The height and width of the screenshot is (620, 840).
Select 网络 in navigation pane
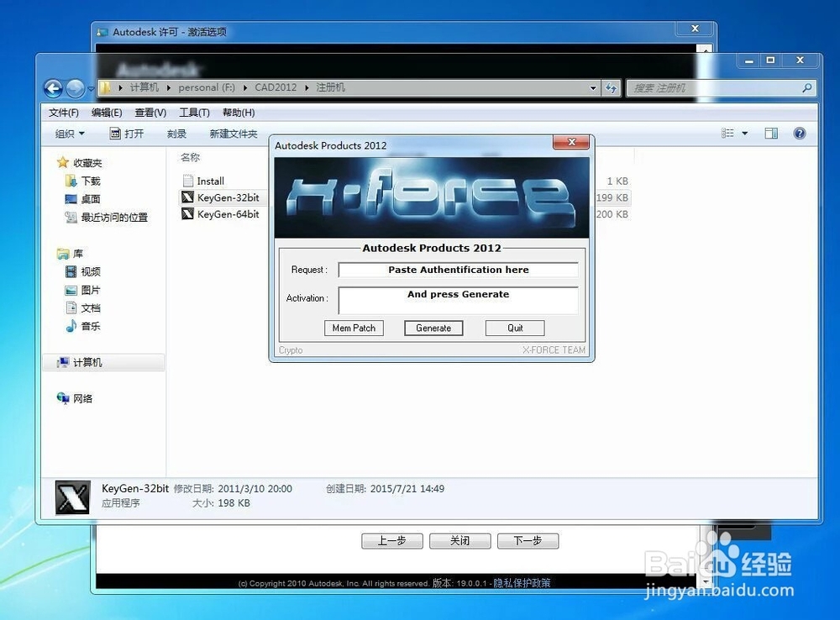tap(82, 398)
